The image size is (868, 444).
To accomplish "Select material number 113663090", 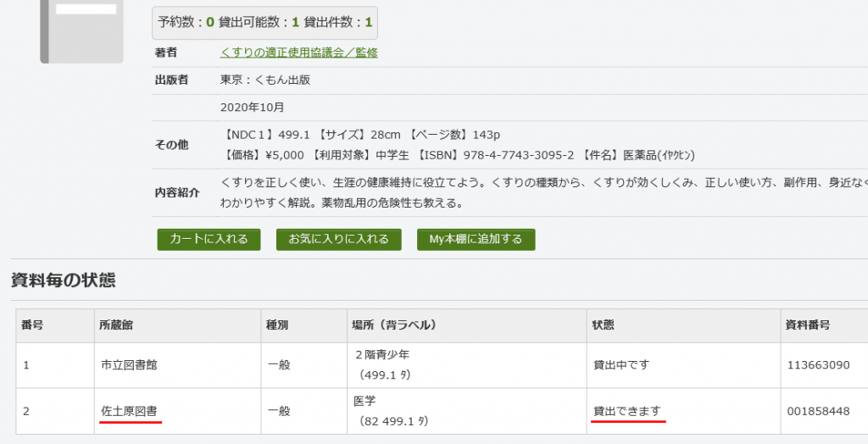I will pyautogui.click(x=818, y=365).
